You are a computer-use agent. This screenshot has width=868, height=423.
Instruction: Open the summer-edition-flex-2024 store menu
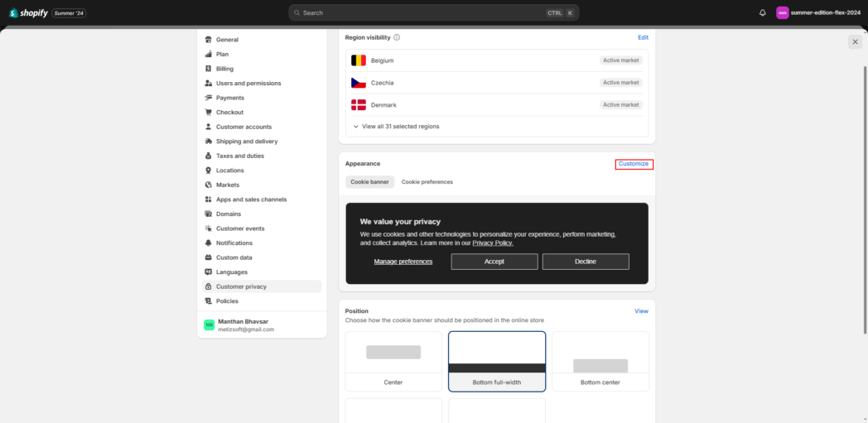point(818,12)
